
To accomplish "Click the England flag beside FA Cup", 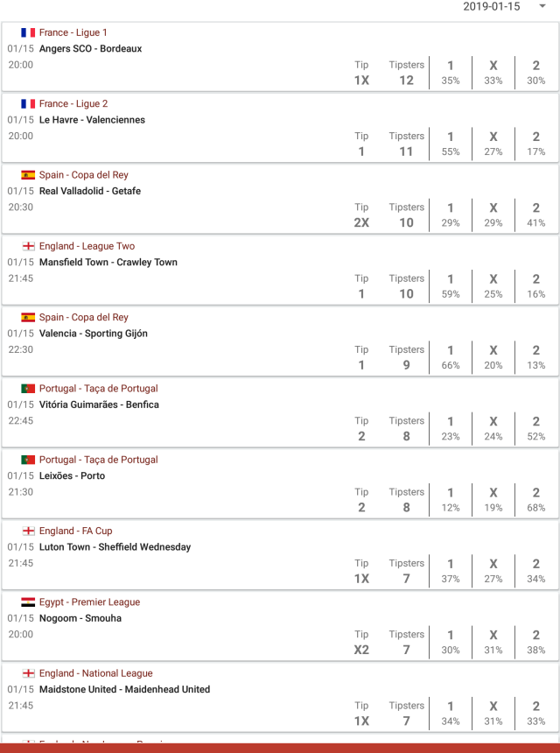I will (x=28, y=531).
